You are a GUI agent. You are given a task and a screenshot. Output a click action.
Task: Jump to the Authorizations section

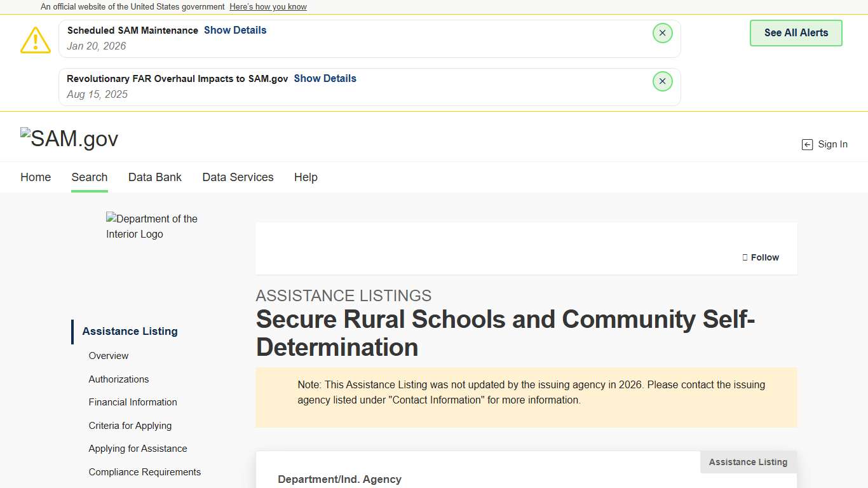(119, 379)
